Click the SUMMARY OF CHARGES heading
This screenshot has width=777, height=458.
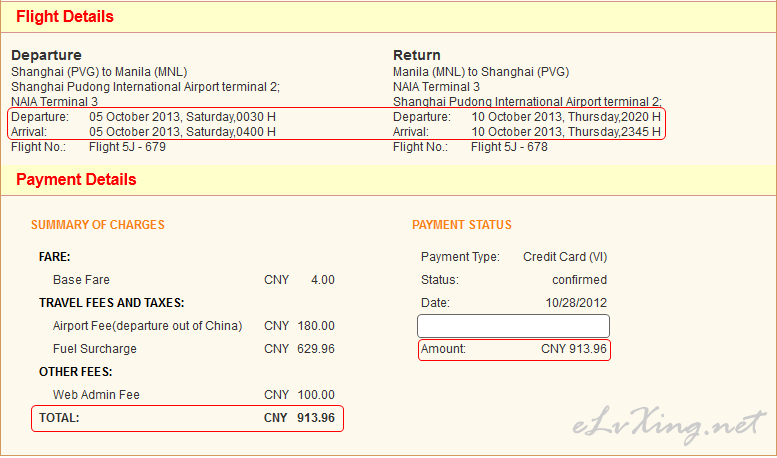point(98,225)
